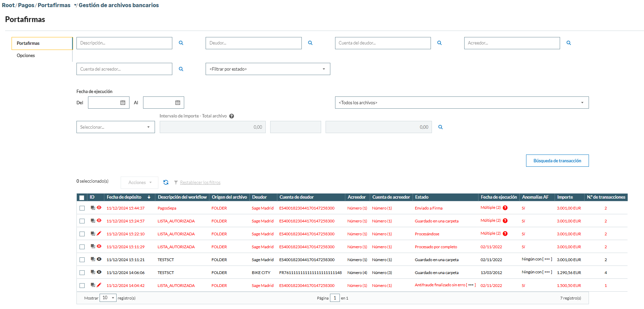Select the Opciones tab in sidebar

click(x=26, y=55)
